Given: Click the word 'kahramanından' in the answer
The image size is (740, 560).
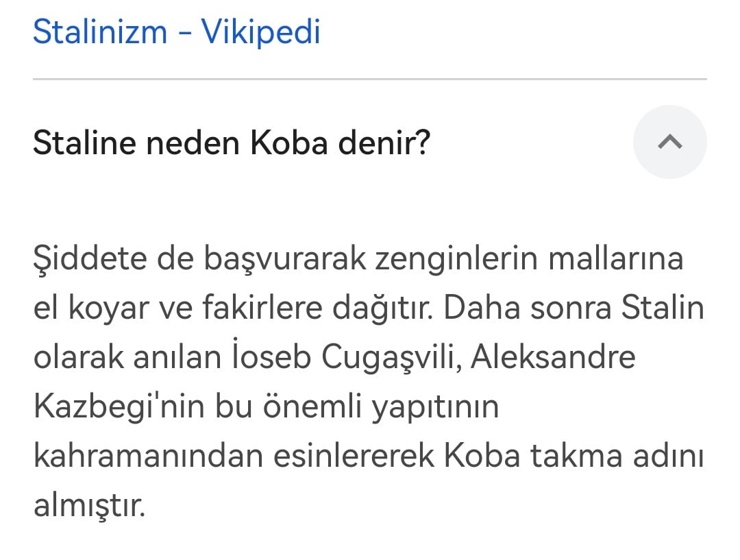Looking at the screenshot, I should coord(148,456).
